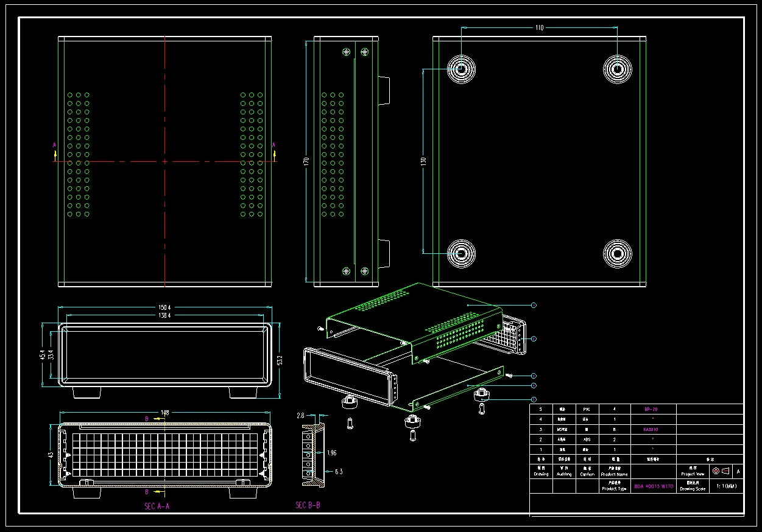The height and width of the screenshot is (532, 762).
Task: Click the Project View label cell
Action: click(x=693, y=471)
